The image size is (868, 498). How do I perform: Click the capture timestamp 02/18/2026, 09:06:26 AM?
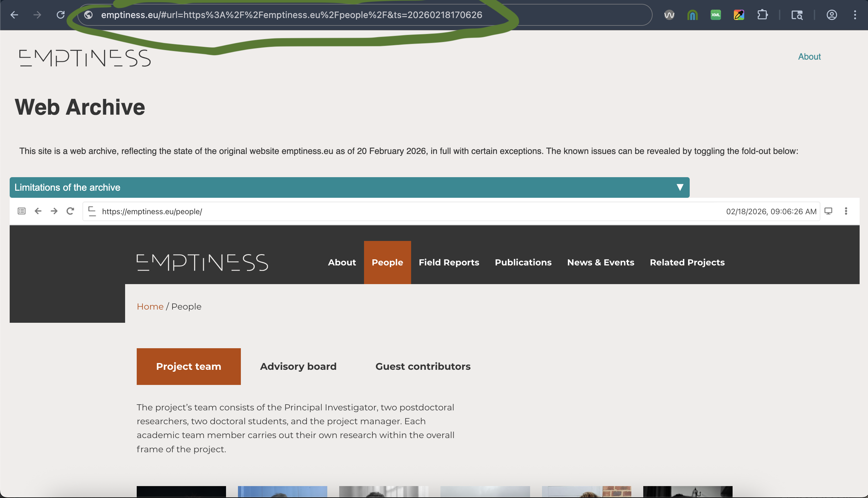(771, 212)
